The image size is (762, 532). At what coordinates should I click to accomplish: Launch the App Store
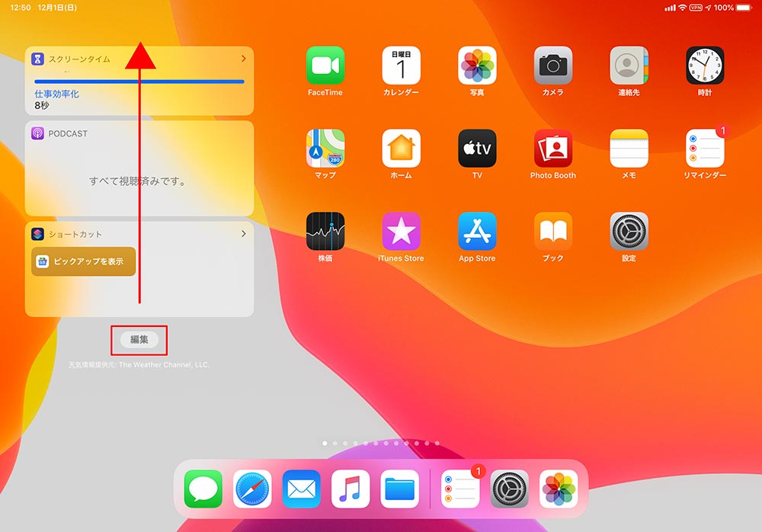point(477,232)
